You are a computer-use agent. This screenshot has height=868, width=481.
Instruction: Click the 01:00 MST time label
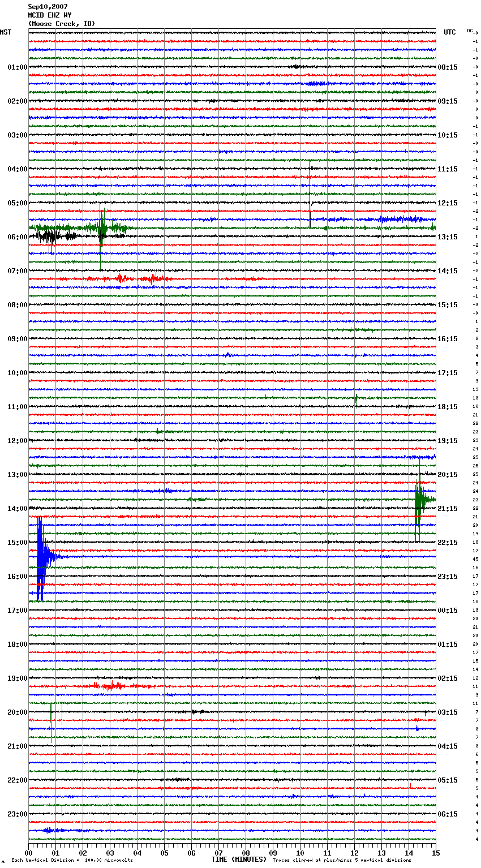18,67
